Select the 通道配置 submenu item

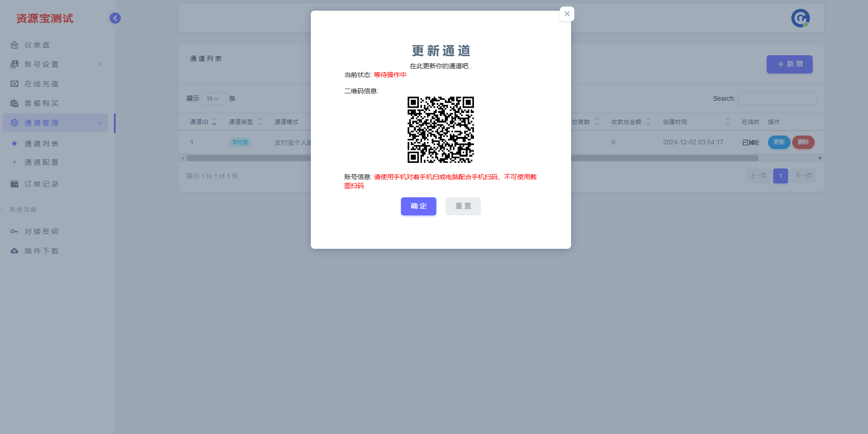pos(41,162)
